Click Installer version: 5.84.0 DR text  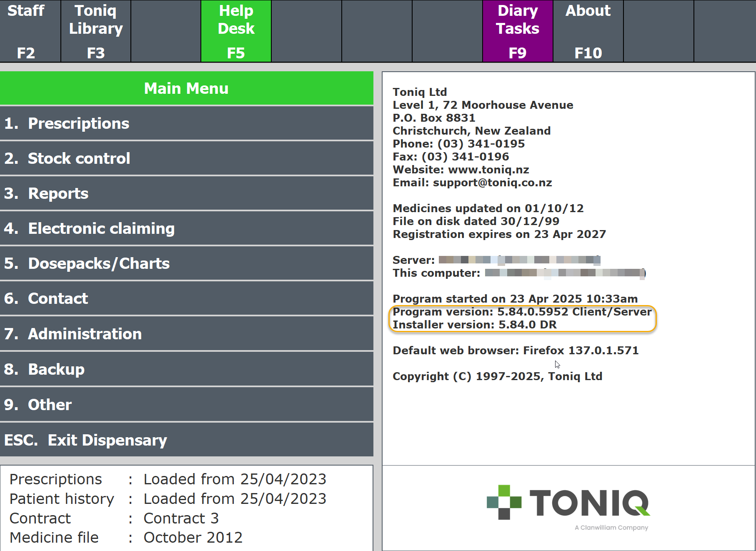[475, 325]
